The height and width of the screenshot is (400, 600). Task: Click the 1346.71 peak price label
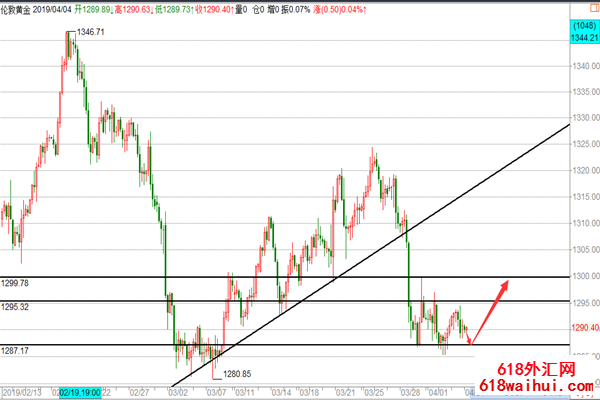pyautogui.click(x=93, y=33)
